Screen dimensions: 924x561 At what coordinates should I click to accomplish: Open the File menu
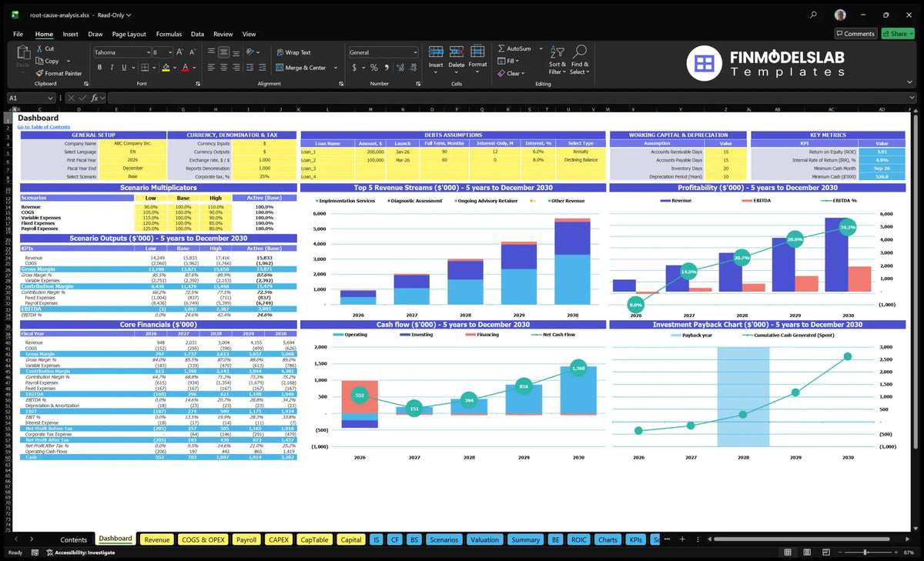point(18,34)
